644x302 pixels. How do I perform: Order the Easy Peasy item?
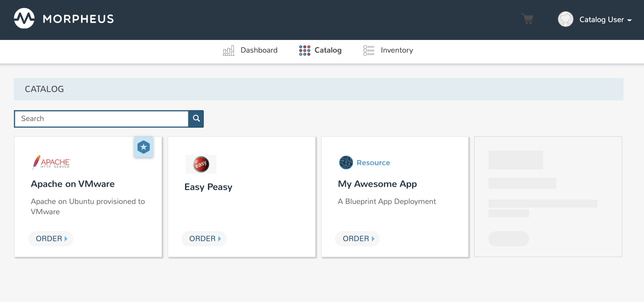pos(204,239)
